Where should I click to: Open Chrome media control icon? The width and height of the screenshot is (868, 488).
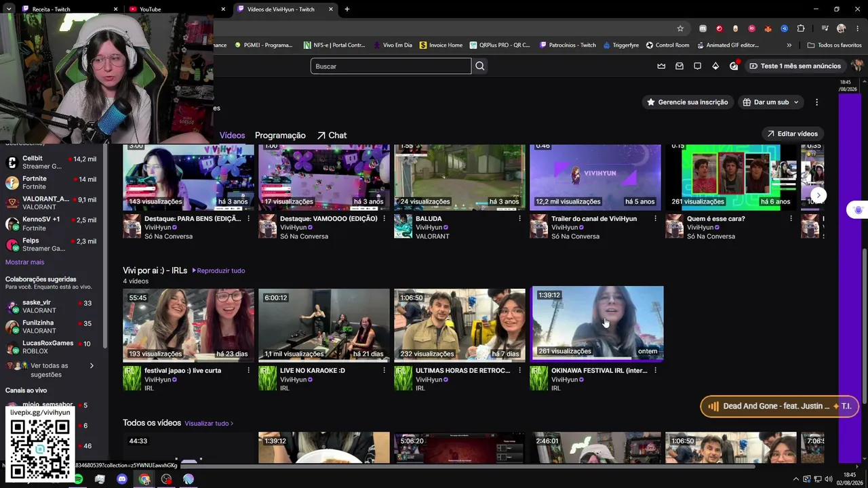825,28
